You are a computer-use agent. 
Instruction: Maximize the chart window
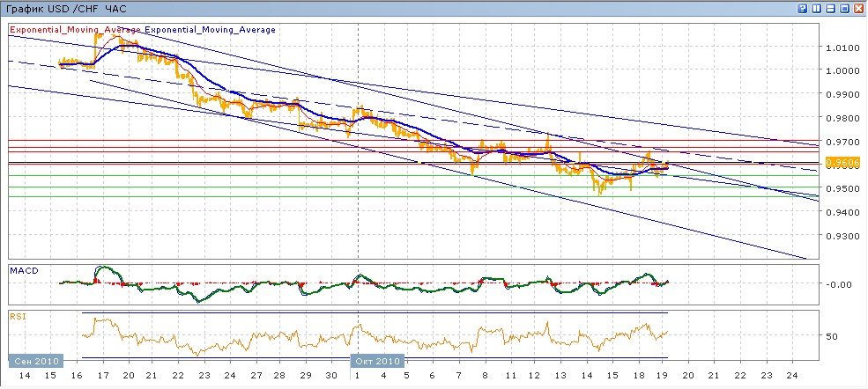pyautogui.click(x=844, y=8)
